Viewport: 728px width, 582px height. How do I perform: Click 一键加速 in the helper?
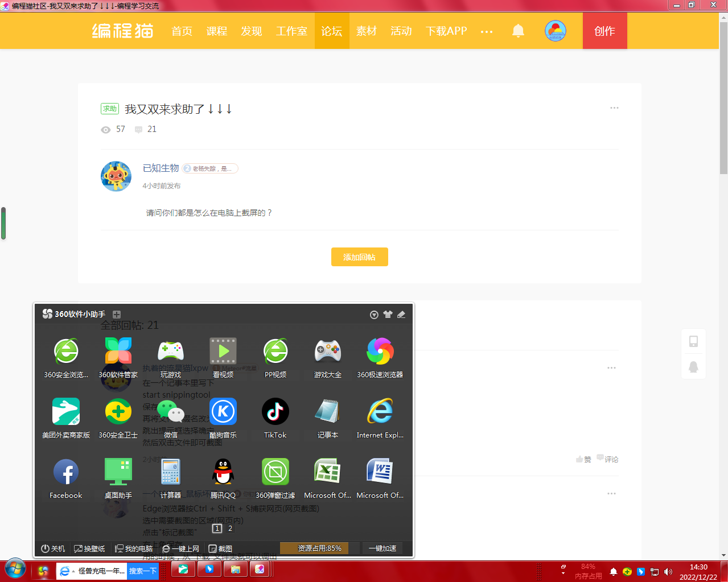382,548
